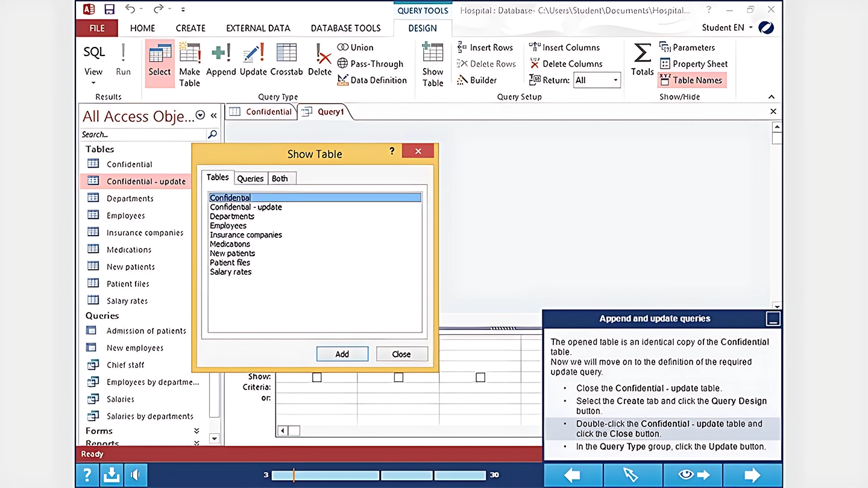Switch to the EXTERNAL DATA tab
The height and width of the screenshot is (488, 868).
point(258,28)
